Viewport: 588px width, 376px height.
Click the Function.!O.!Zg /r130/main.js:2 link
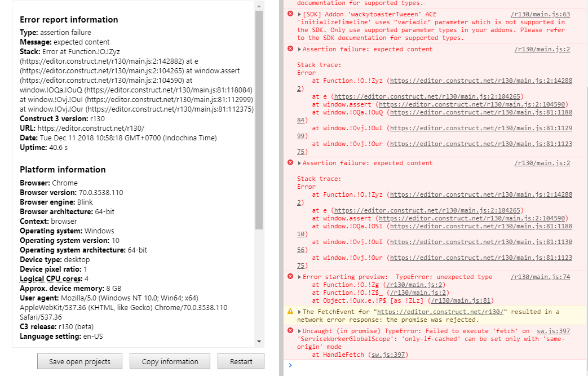(x=414, y=285)
